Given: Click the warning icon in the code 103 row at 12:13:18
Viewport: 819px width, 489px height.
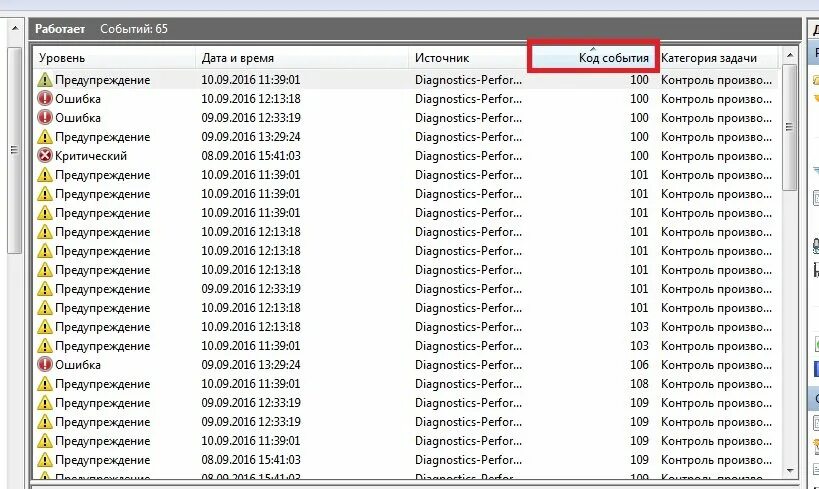Looking at the screenshot, I should pyautogui.click(x=45, y=327).
